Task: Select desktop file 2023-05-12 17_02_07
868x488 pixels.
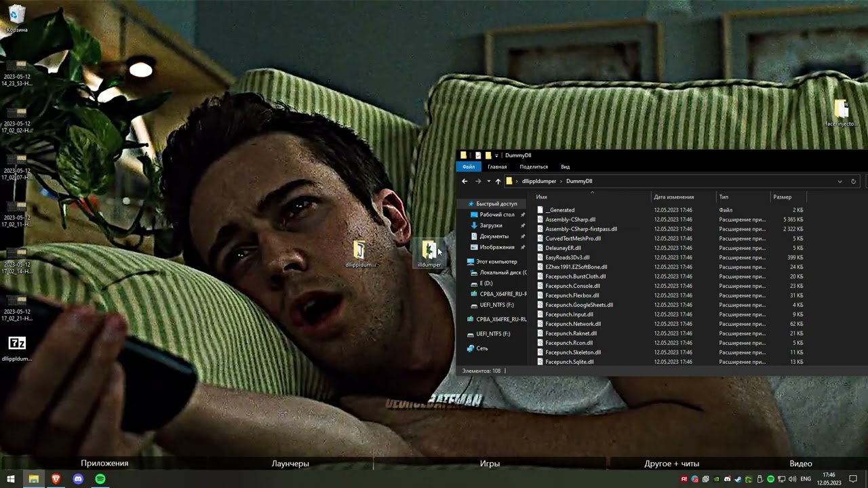Action: click(x=17, y=167)
